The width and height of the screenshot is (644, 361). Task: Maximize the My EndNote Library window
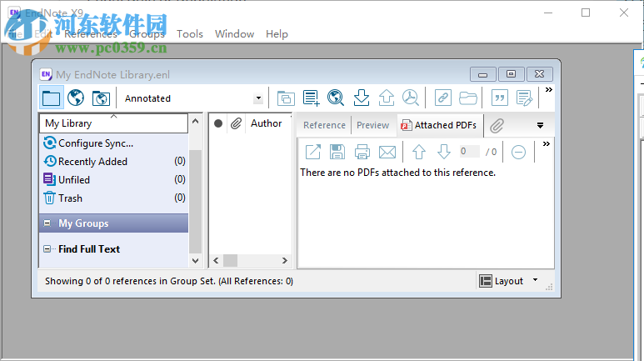pos(511,74)
